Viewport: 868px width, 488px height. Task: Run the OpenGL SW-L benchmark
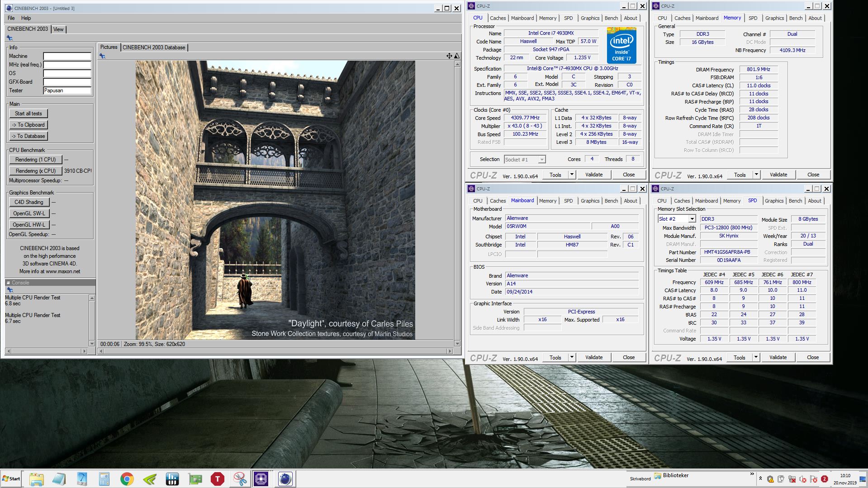[x=28, y=213]
